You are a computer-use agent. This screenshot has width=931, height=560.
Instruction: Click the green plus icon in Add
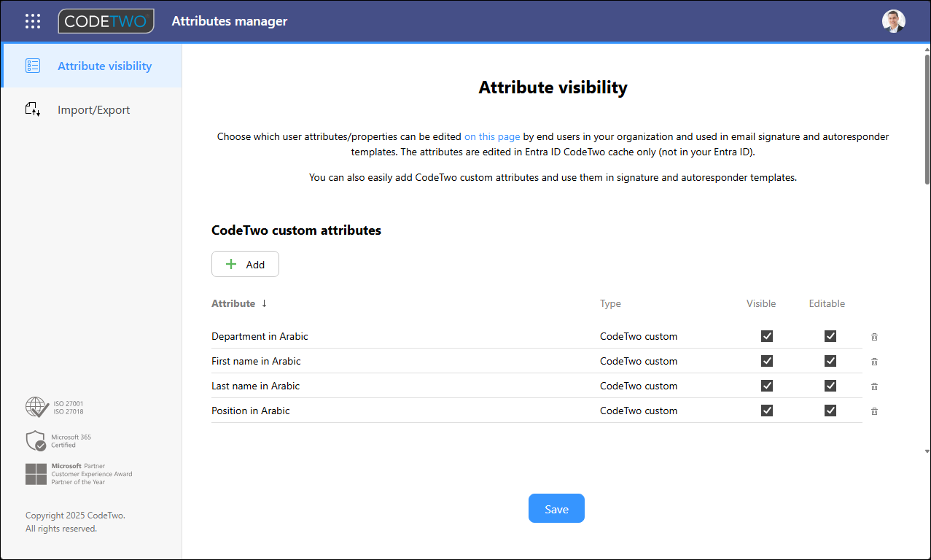click(231, 264)
